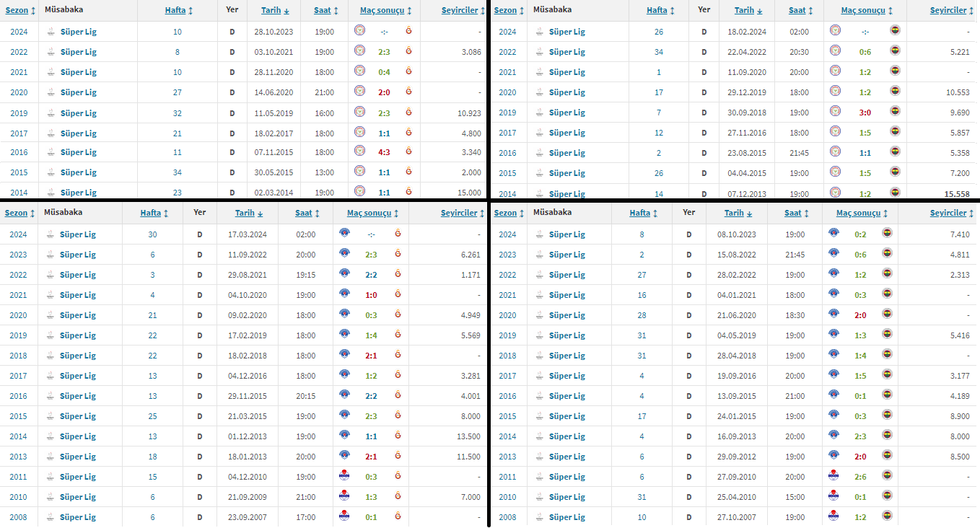Open home team crest in 21.06.2020 row

click(834, 314)
